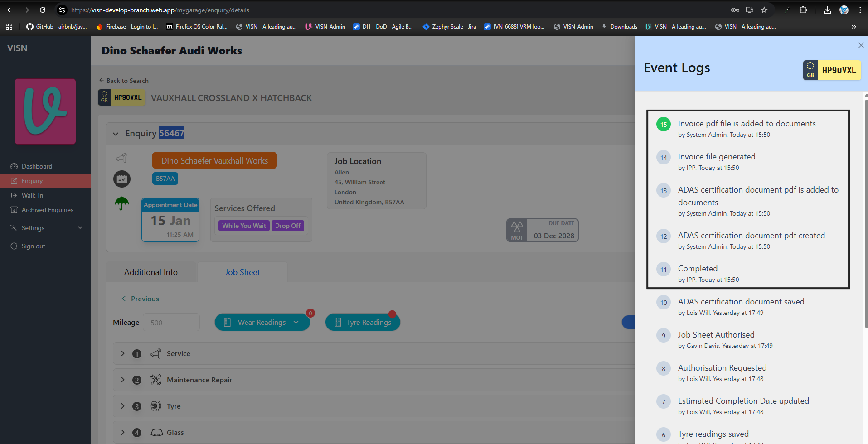Sign out of the application
This screenshot has height=444, width=868.
(x=33, y=246)
